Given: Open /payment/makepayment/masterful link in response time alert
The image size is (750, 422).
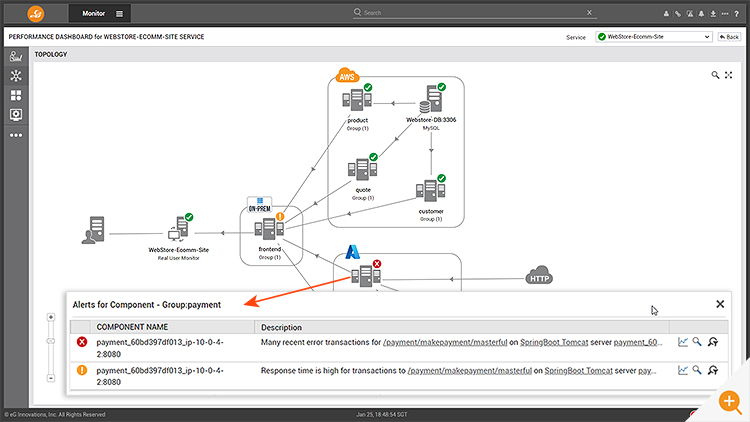Looking at the screenshot, I should click(x=469, y=370).
